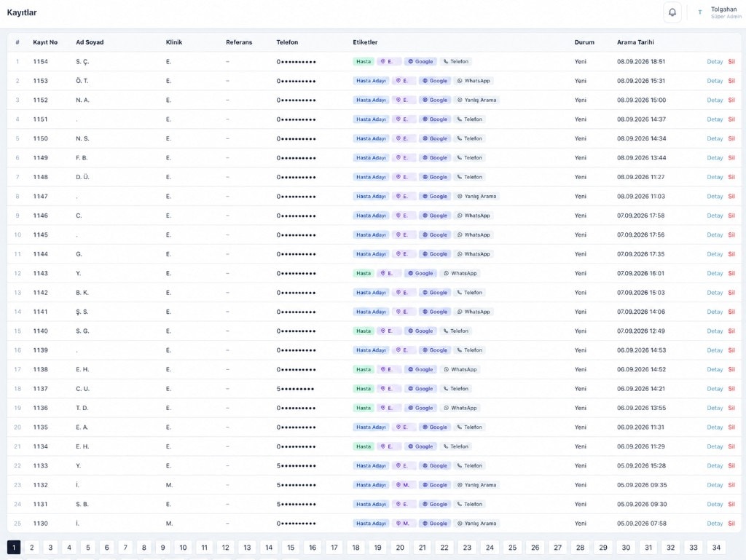Select name T. D. cell

(x=82, y=408)
